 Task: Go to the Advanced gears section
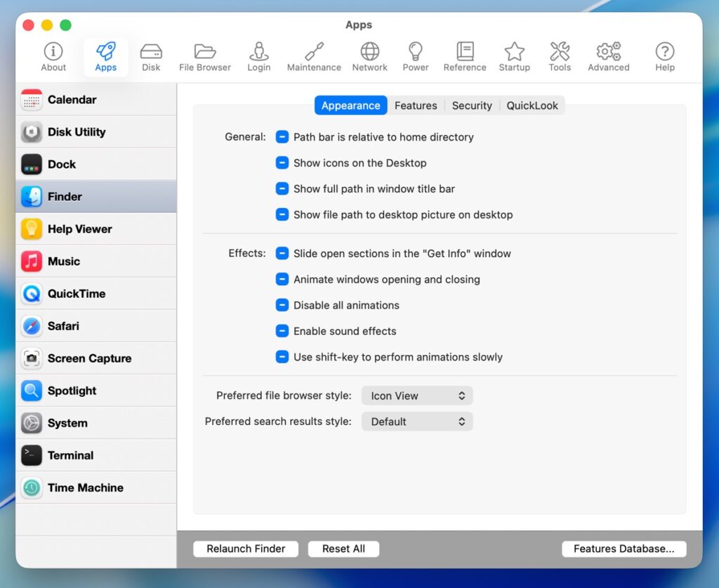(608, 57)
